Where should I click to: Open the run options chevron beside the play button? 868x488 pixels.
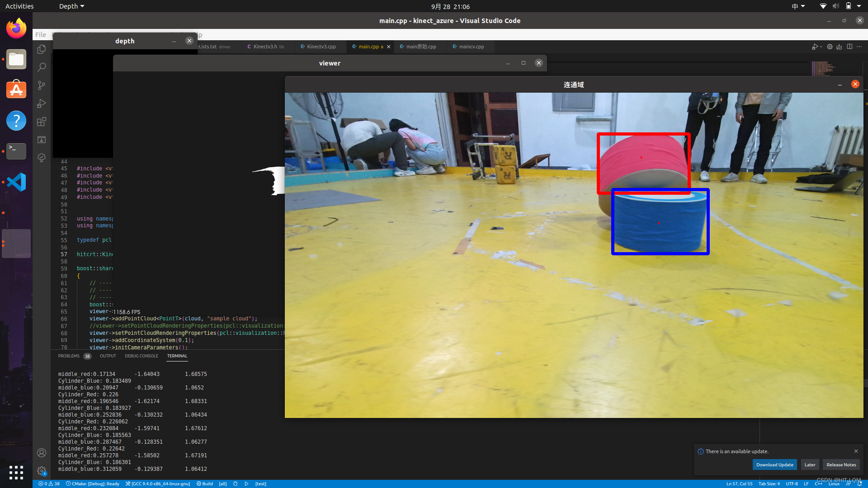(821, 47)
